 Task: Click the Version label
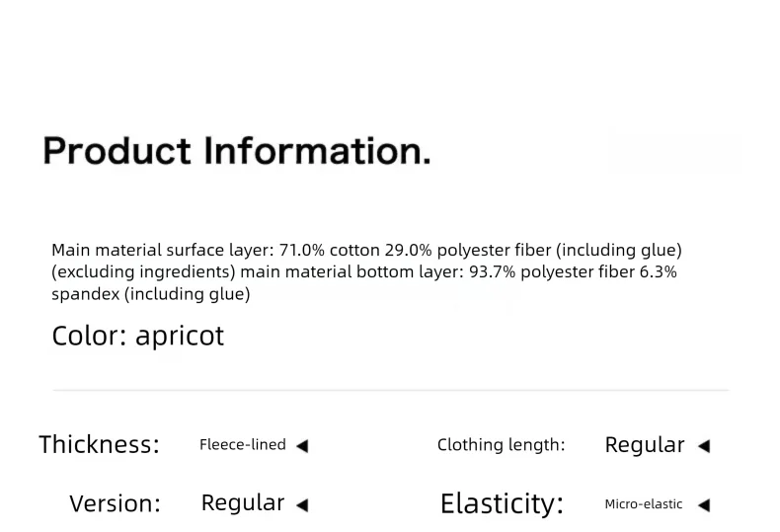click(115, 503)
